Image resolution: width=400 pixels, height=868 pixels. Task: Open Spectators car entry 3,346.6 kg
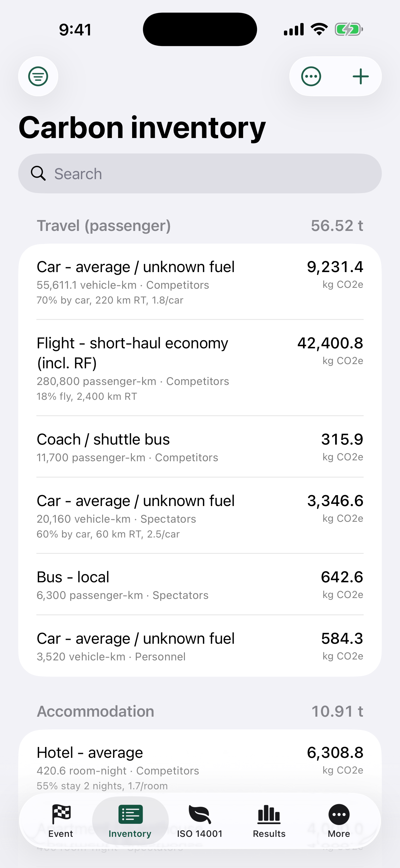(200, 515)
